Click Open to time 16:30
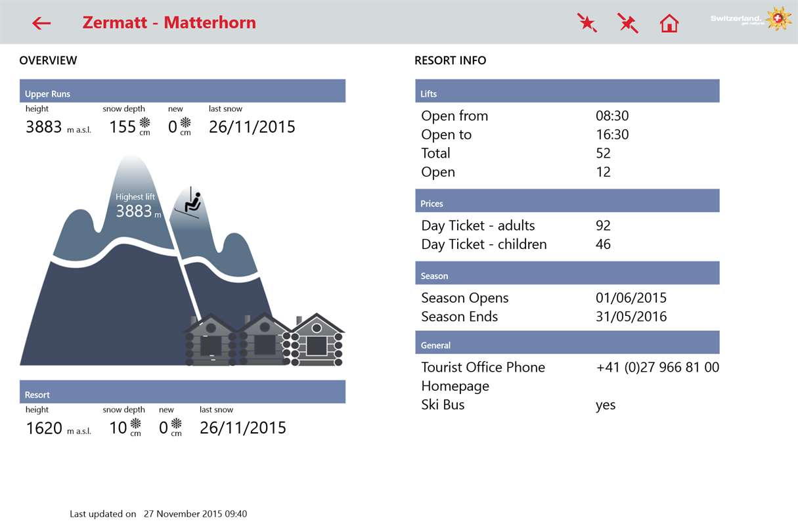The width and height of the screenshot is (798, 532). point(612,135)
